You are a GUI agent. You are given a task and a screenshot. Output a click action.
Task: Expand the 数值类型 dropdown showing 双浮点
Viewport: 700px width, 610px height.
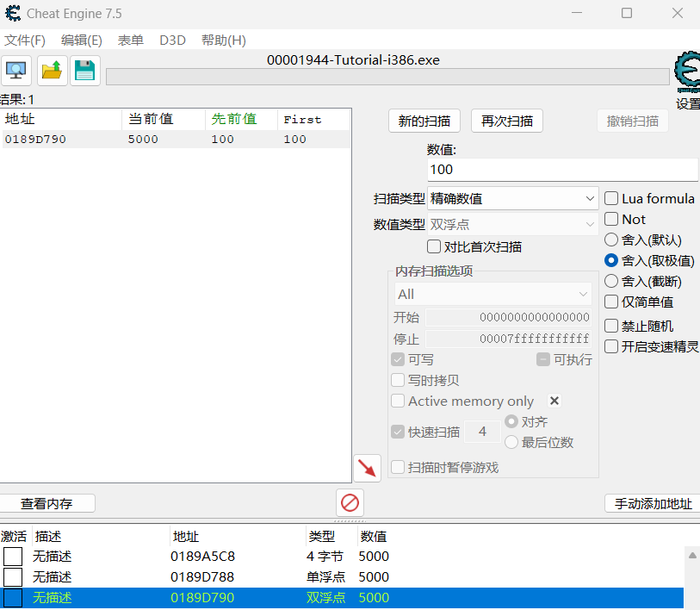point(512,224)
